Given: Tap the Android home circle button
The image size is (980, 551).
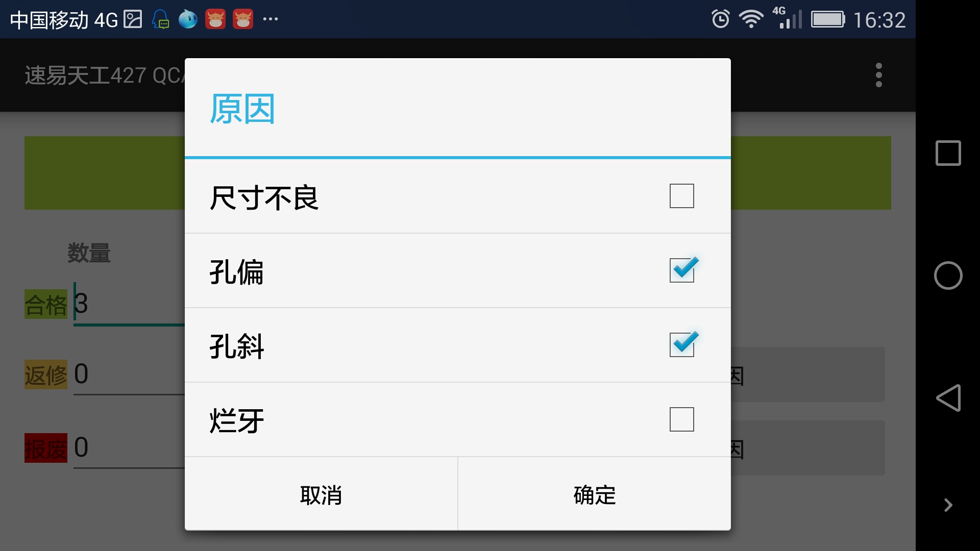Looking at the screenshot, I should click(948, 275).
